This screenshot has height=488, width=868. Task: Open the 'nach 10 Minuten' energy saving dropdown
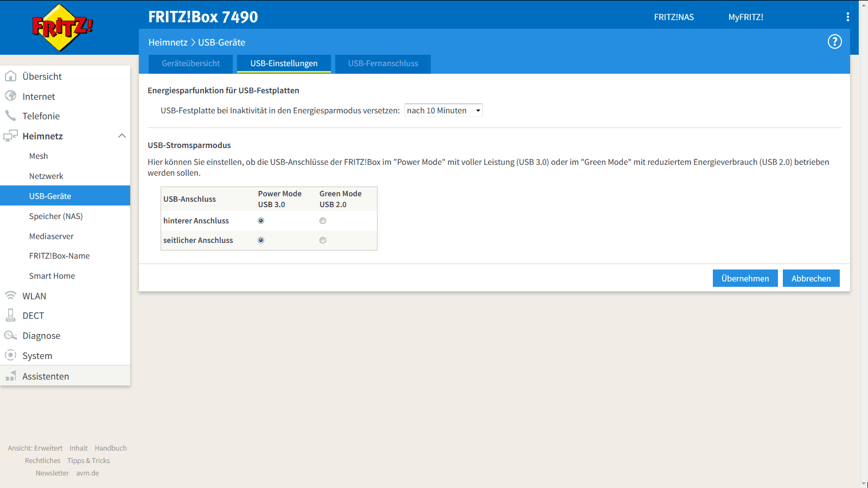pyautogui.click(x=443, y=110)
